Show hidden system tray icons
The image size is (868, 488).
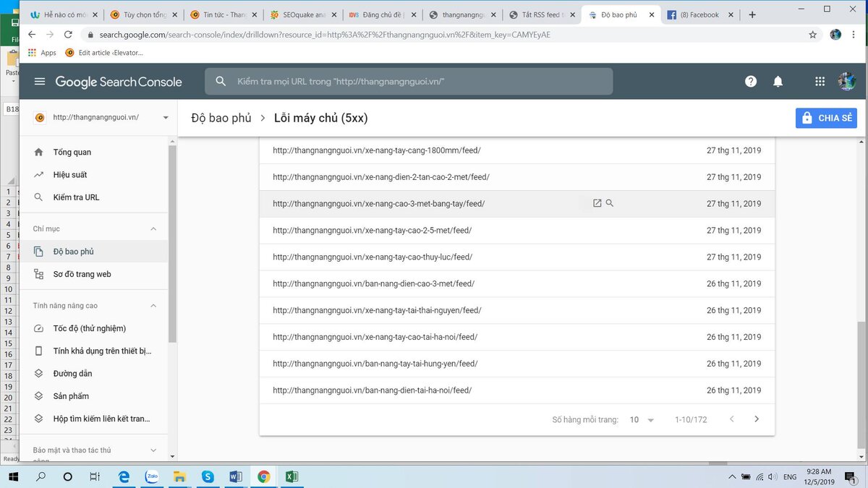(732, 477)
